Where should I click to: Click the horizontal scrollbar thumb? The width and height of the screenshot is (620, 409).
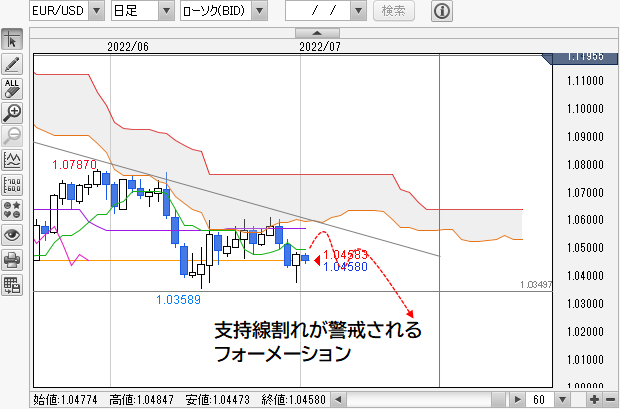pos(499,400)
